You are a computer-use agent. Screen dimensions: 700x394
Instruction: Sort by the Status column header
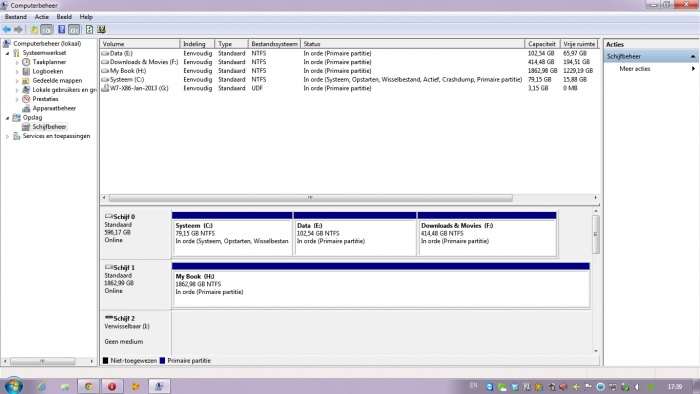[x=412, y=44]
